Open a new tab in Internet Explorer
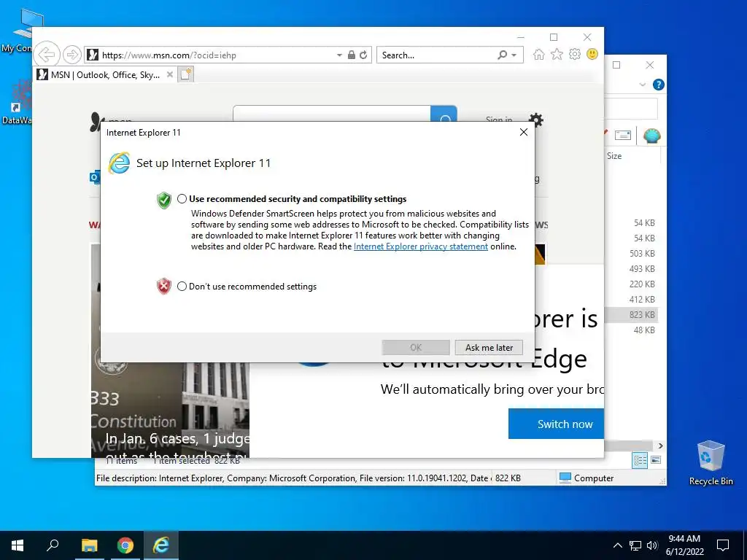Image resolution: width=747 pixels, height=560 pixels. [186, 75]
